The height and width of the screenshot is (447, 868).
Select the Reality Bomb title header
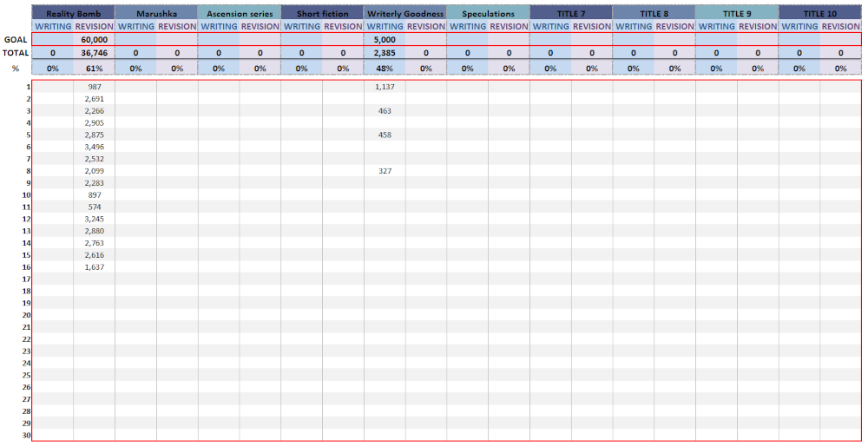pos(73,14)
